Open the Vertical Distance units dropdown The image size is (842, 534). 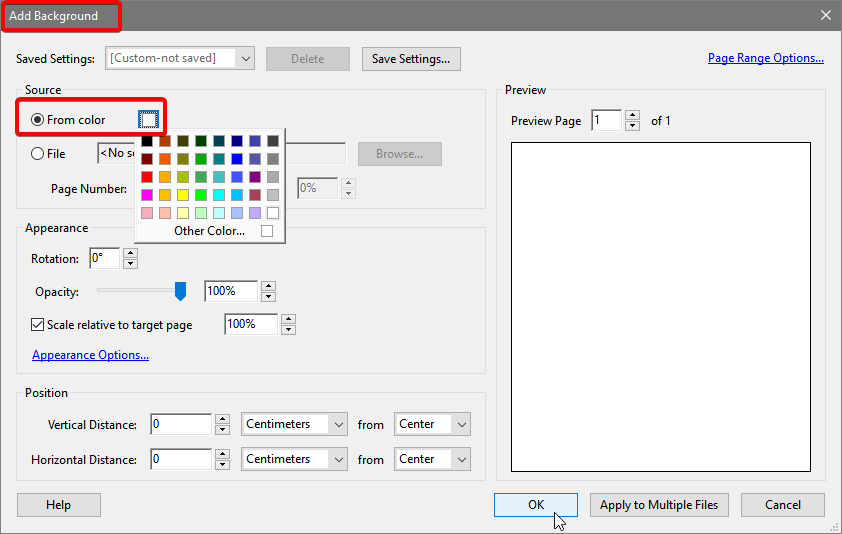(339, 424)
